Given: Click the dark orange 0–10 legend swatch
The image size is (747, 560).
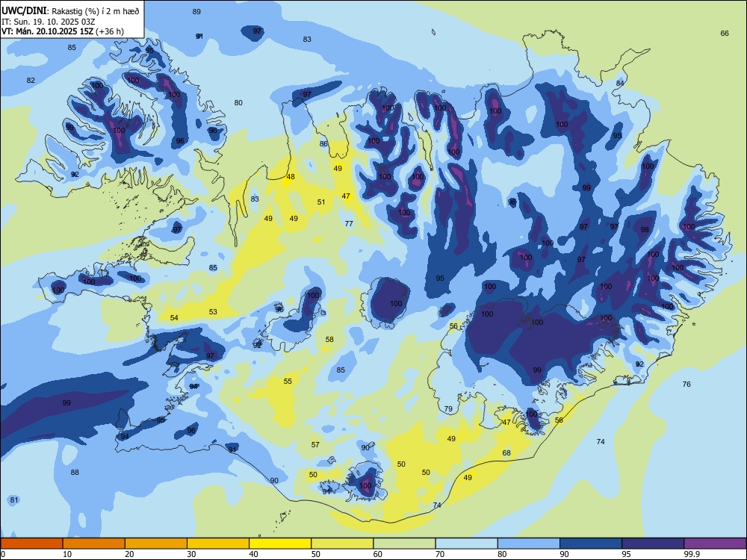Looking at the screenshot, I should pos(31,544).
